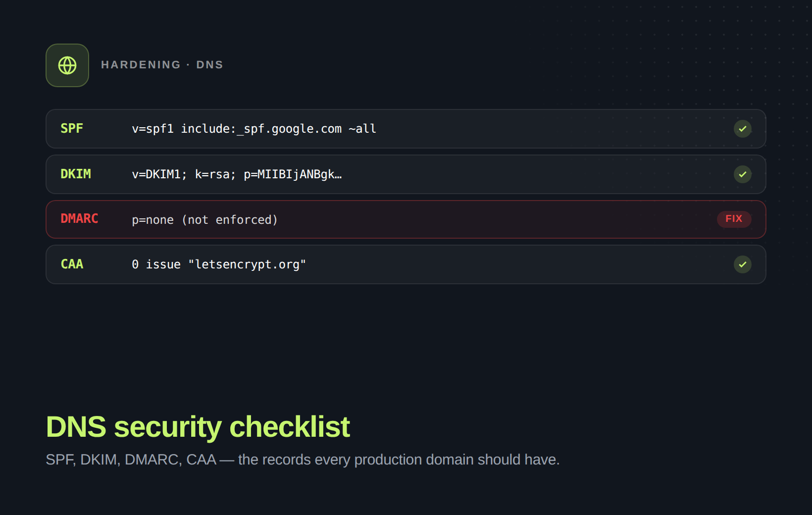
Task: Select the letsencrypt.org CAA record value
Action: point(219,264)
